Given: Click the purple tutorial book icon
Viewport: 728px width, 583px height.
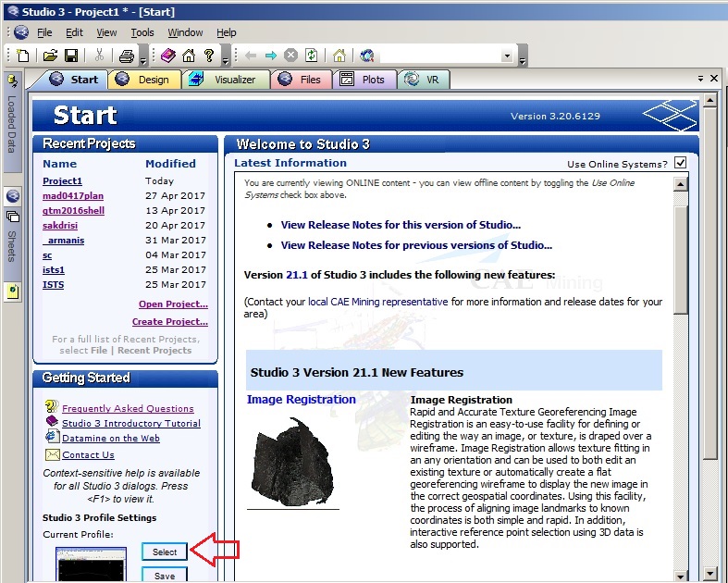Looking at the screenshot, I should tap(52, 421).
